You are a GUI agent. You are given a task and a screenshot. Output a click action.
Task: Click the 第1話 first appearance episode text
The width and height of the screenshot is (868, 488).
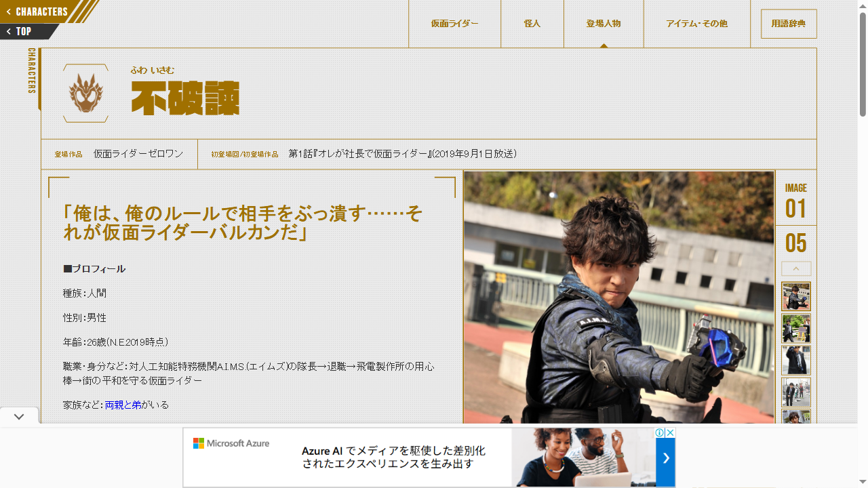pos(403,154)
